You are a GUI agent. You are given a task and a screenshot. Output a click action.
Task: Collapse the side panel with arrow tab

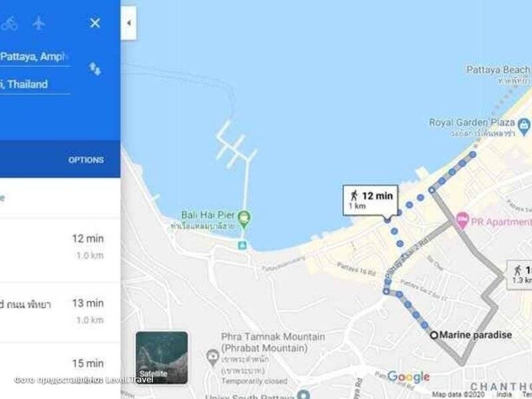[x=129, y=23]
